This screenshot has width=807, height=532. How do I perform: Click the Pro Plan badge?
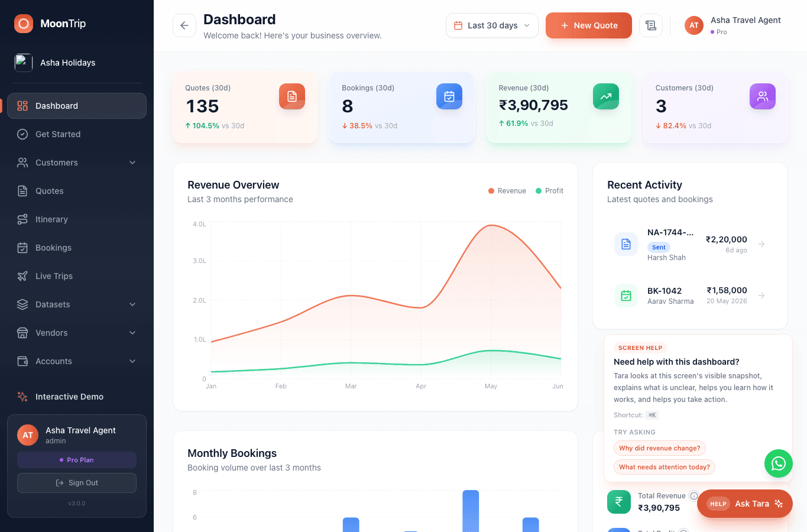coord(77,460)
